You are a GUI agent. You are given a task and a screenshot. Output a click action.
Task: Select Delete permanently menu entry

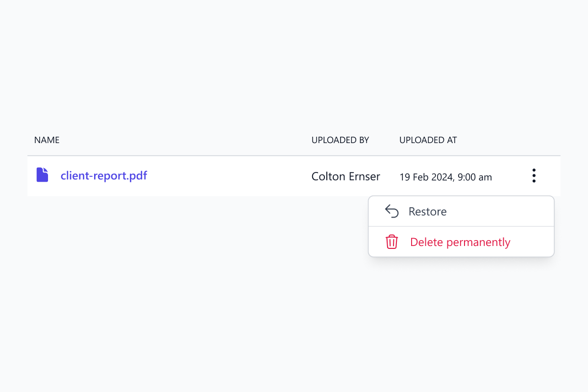pos(460,242)
